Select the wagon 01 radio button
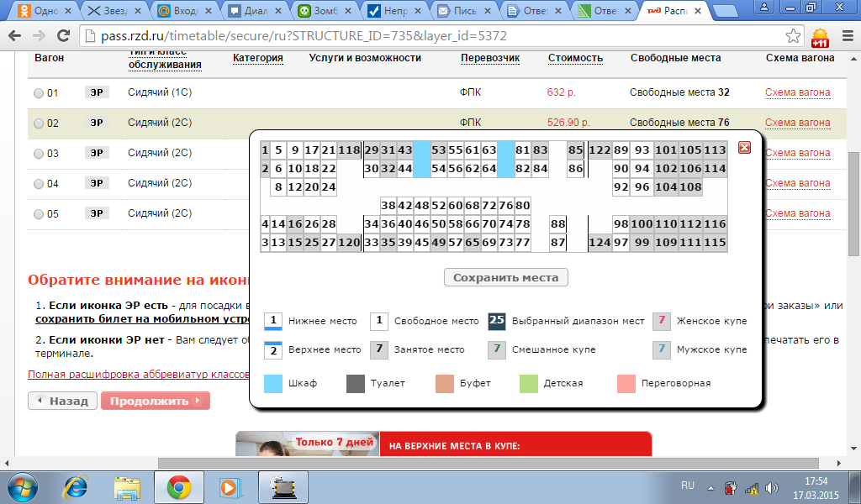This screenshot has height=504, width=861. coord(39,93)
